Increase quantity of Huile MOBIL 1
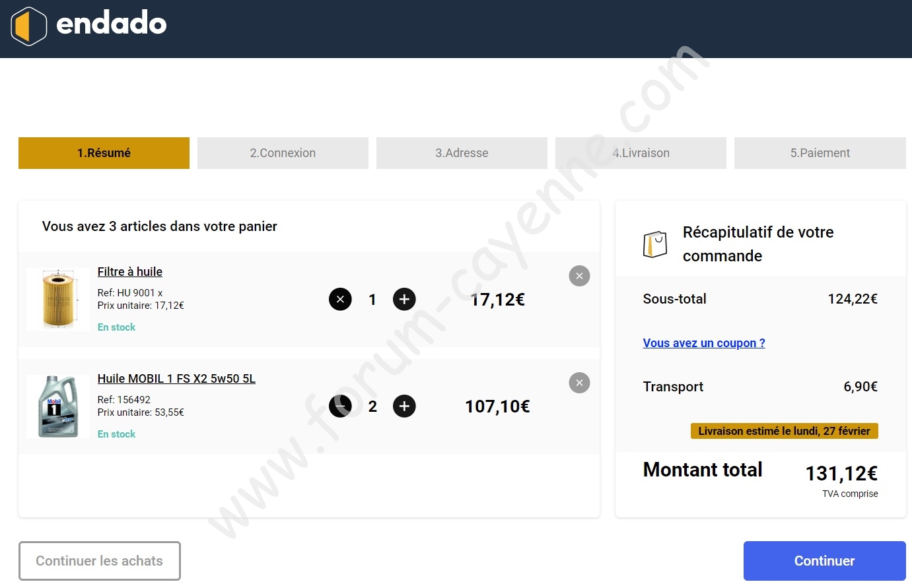Screen dimensions: 912x588 click(x=404, y=407)
